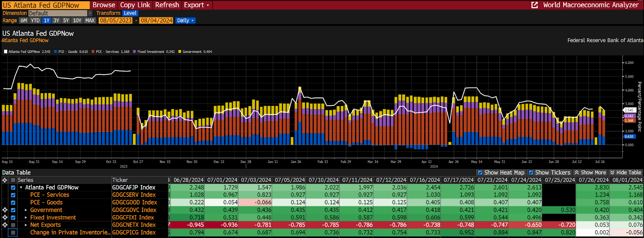
Task: Expand the Net Exports row
Action: click(x=26, y=225)
